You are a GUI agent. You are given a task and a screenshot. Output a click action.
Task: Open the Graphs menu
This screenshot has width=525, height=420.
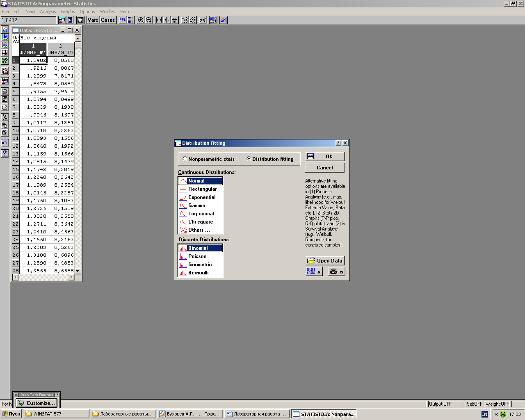pyautogui.click(x=68, y=11)
